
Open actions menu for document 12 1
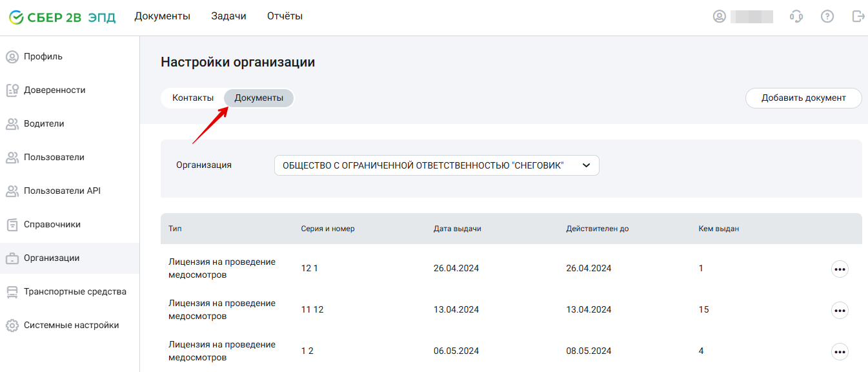840,269
